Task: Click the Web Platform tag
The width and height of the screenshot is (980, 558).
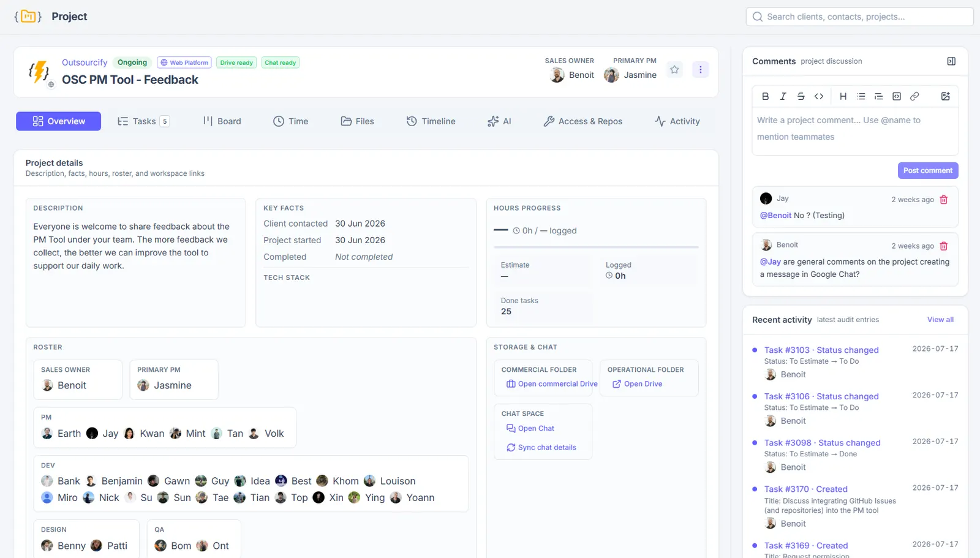Action: [184, 62]
